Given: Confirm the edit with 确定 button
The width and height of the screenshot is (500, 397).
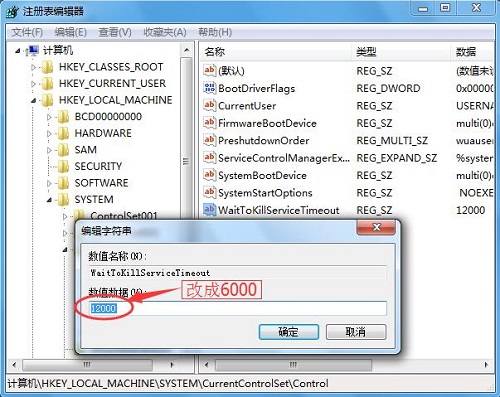Looking at the screenshot, I should 289,332.
